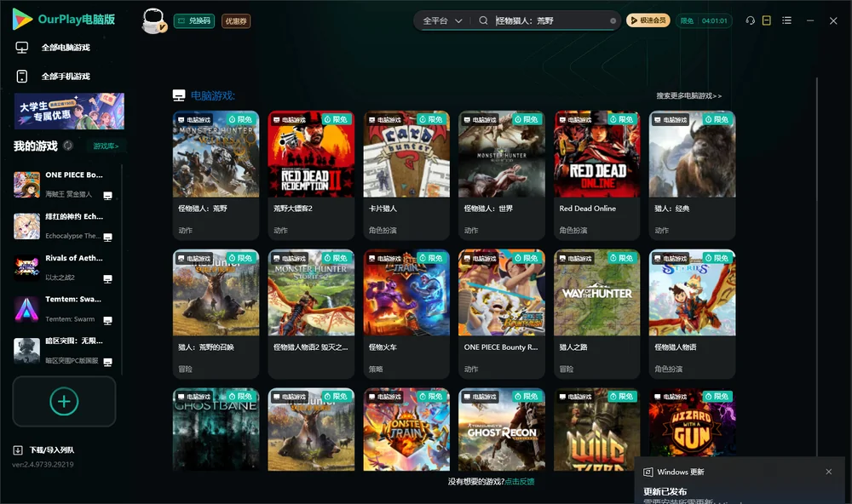Viewport: 852px width, 504px height.
Task: Click the 电脑游戏 section monitor icon
Action: pos(179,95)
